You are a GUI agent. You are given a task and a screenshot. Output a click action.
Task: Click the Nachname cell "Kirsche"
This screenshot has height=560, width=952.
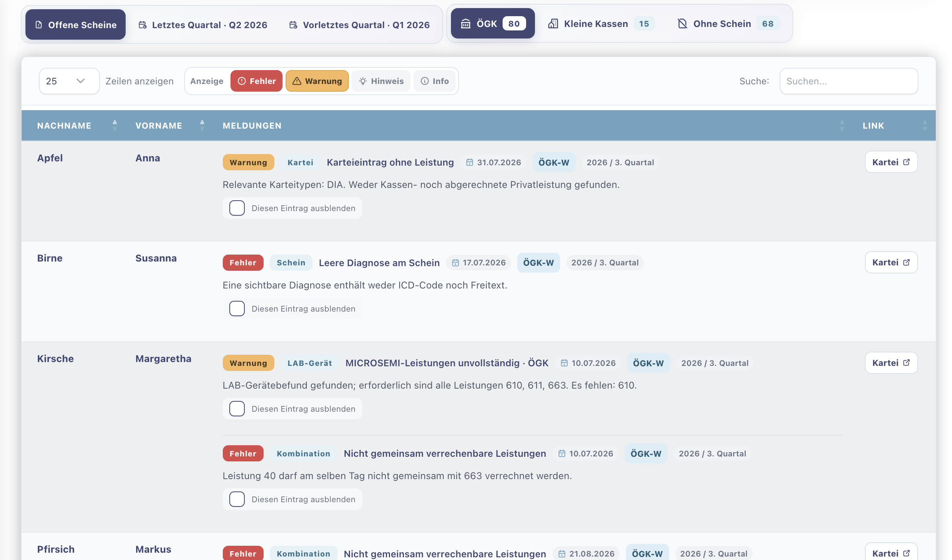(x=56, y=359)
